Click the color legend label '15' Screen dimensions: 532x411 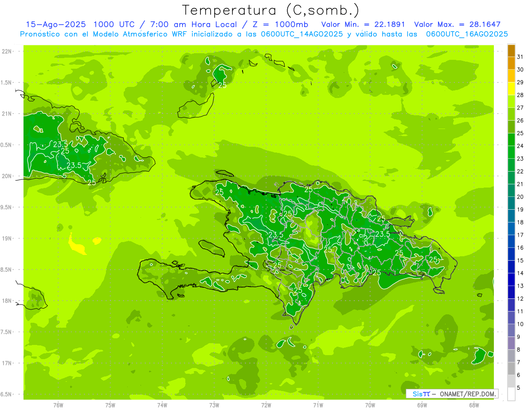click(520, 261)
